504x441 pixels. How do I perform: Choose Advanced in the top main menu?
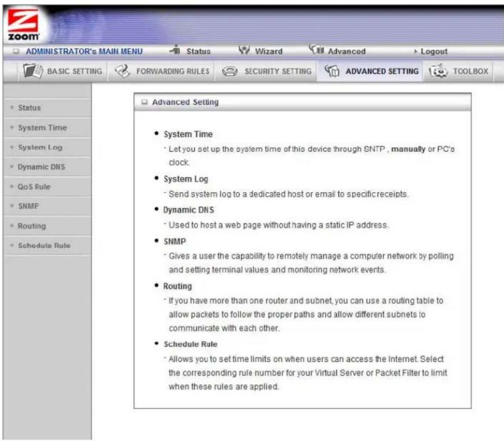347,51
